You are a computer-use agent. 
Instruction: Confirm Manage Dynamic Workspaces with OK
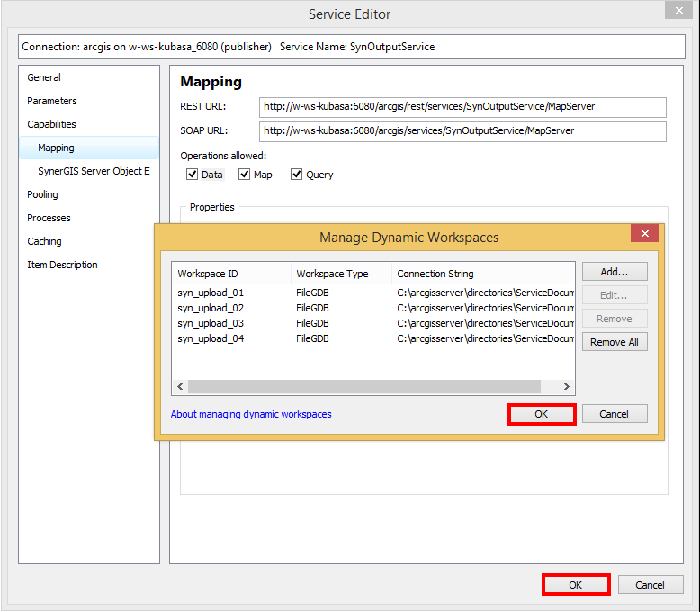coord(542,414)
